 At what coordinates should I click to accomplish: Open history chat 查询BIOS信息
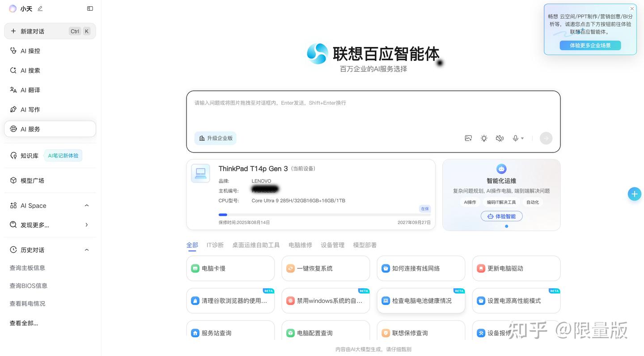tap(29, 286)
